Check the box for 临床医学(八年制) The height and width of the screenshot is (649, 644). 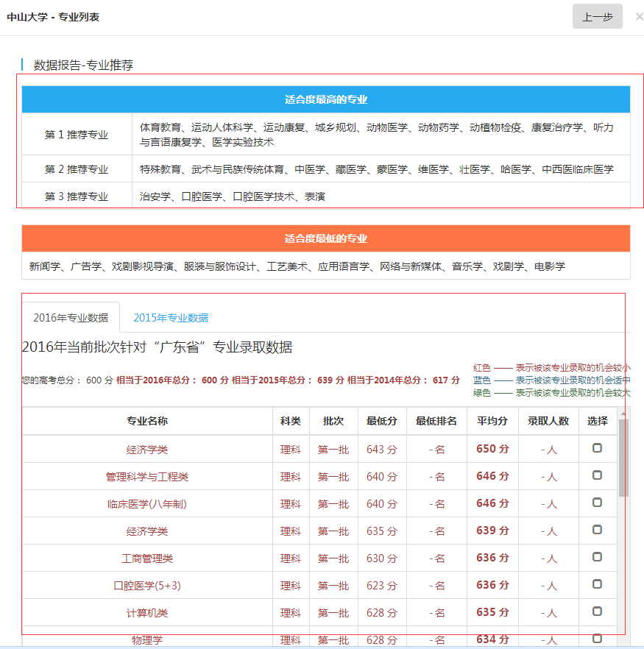[x=597, y=503]
